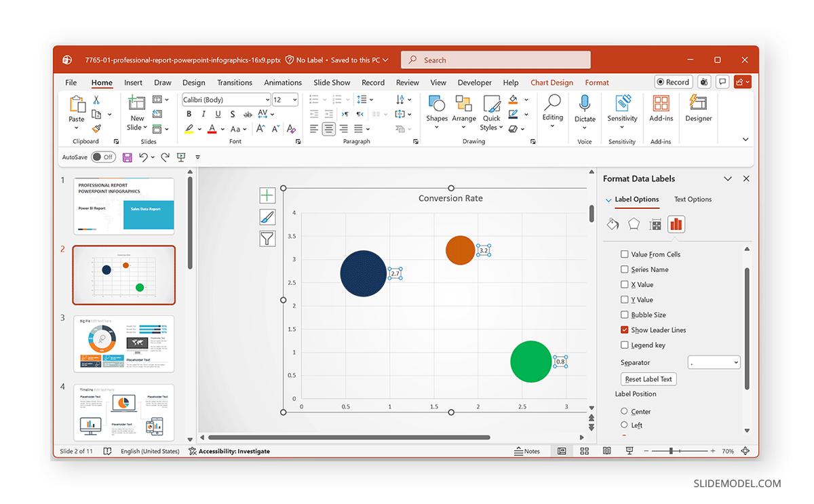
Task: Start the slideshow from the quick access toolbar
Action: [x=181, y=157]
